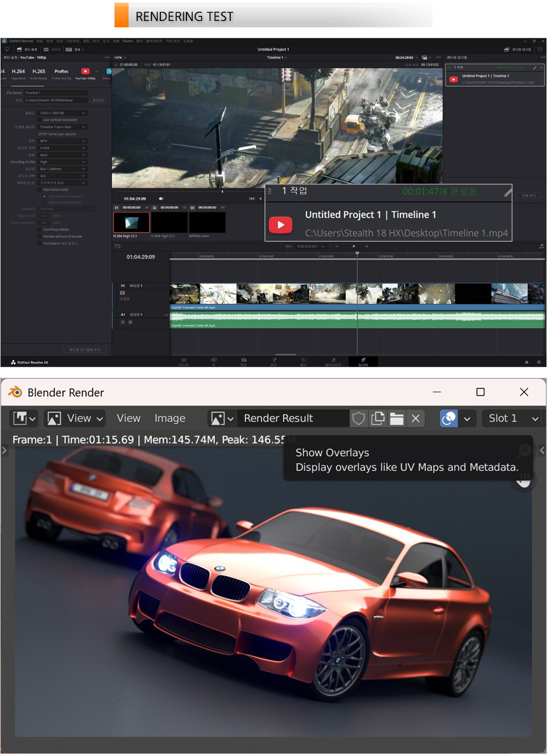The height and width of the screenshot is (756, 547).
Task: Enable Use vertical resolution checkbox
Action: coord(40,120)
